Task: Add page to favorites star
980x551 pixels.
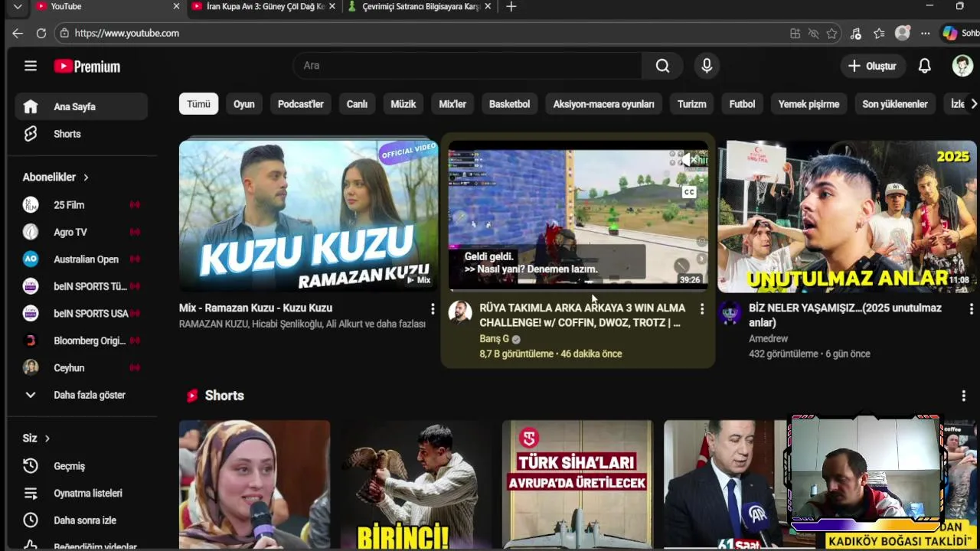Action: click(x=831, y=34)
